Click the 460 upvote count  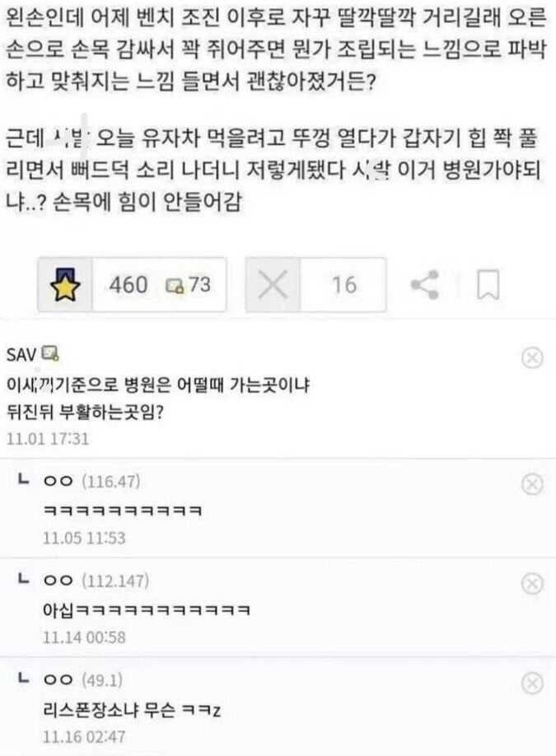click(x=128, y=284)
